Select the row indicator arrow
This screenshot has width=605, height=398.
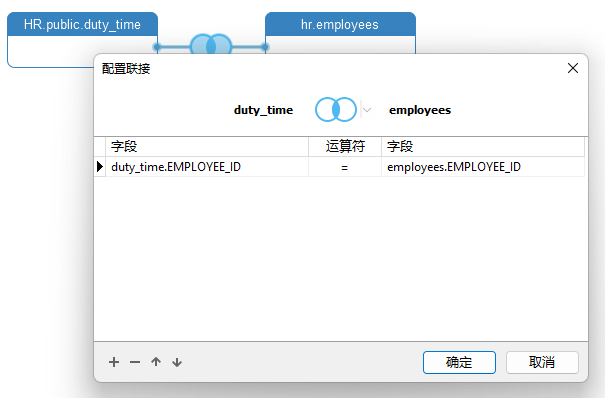coord(100,167)
